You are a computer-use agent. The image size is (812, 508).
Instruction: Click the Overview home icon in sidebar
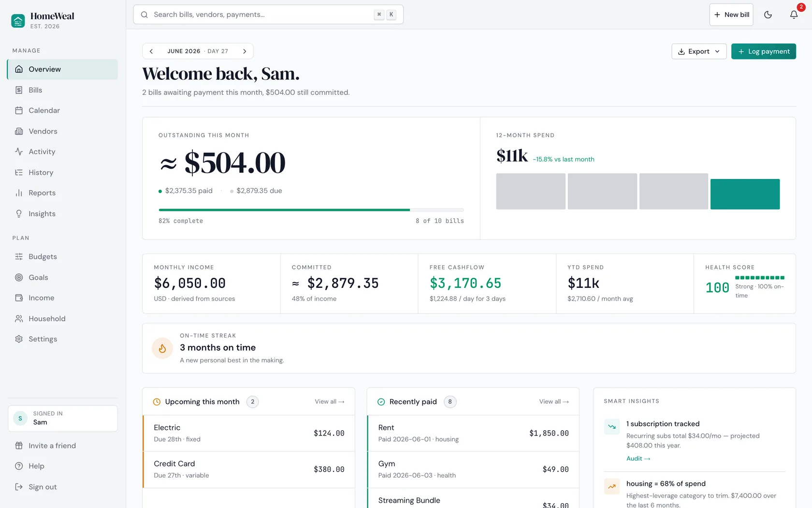pos(19,69)
